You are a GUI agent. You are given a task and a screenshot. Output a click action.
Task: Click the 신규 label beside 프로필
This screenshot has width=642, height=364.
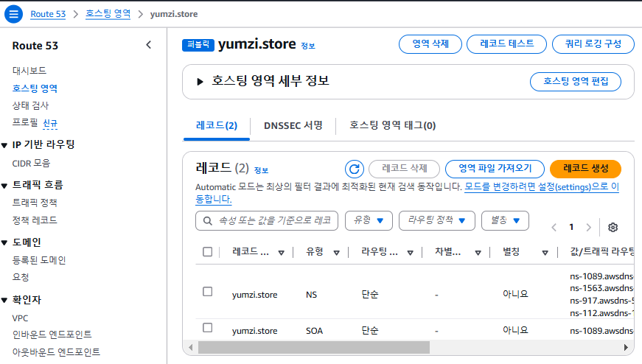[x=50, y=123]
